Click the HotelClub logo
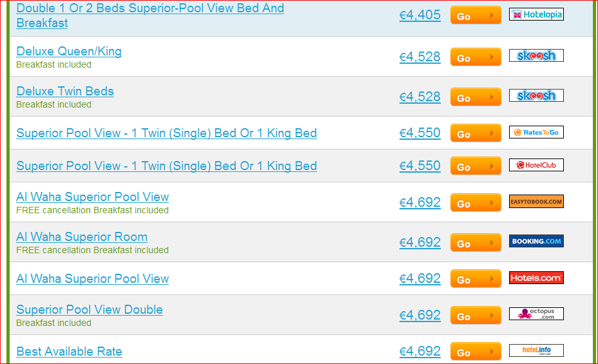 tap(536, 165)
